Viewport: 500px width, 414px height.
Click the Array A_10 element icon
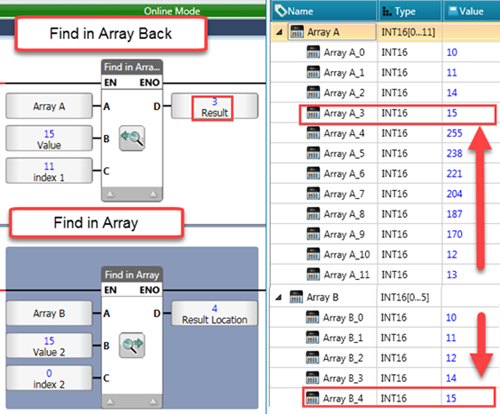click(313, 254)
